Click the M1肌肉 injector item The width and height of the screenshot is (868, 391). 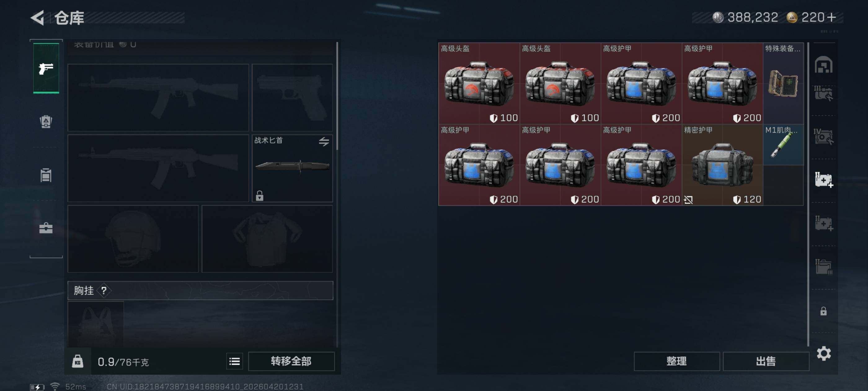tap(783, 145)
